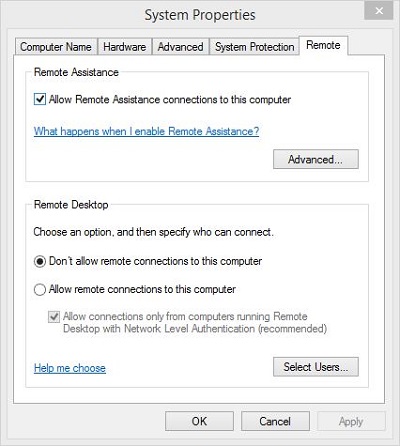400x446 pixels.
Task: Click the Advanced... button in Remote Assistance
Action: coord(316,159)
